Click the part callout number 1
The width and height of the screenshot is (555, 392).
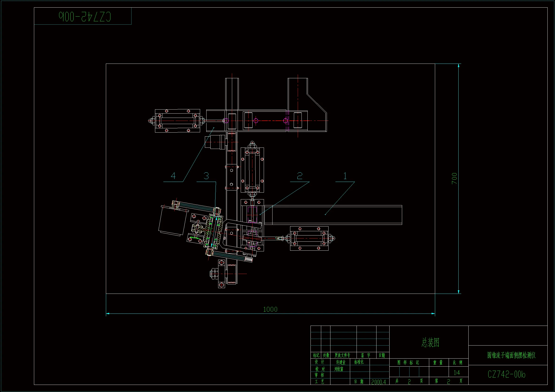pos(345,176)
